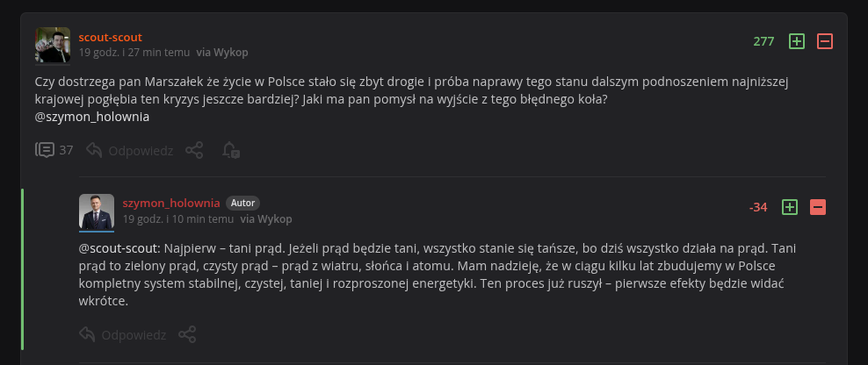Click the Autor badge next to szymon_holownia

pyautogui.click(x=242, y=203)
